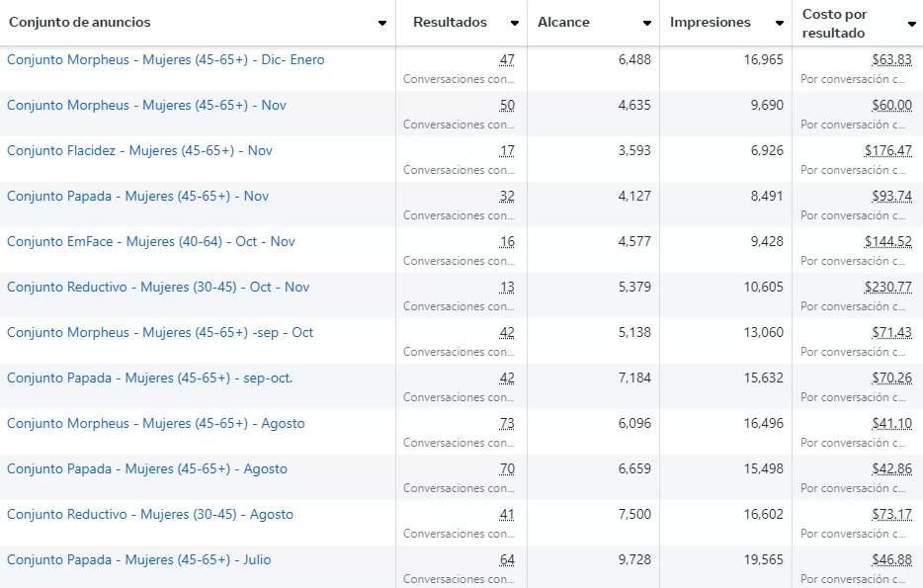Click the Resultados column header label

point(450,23)
